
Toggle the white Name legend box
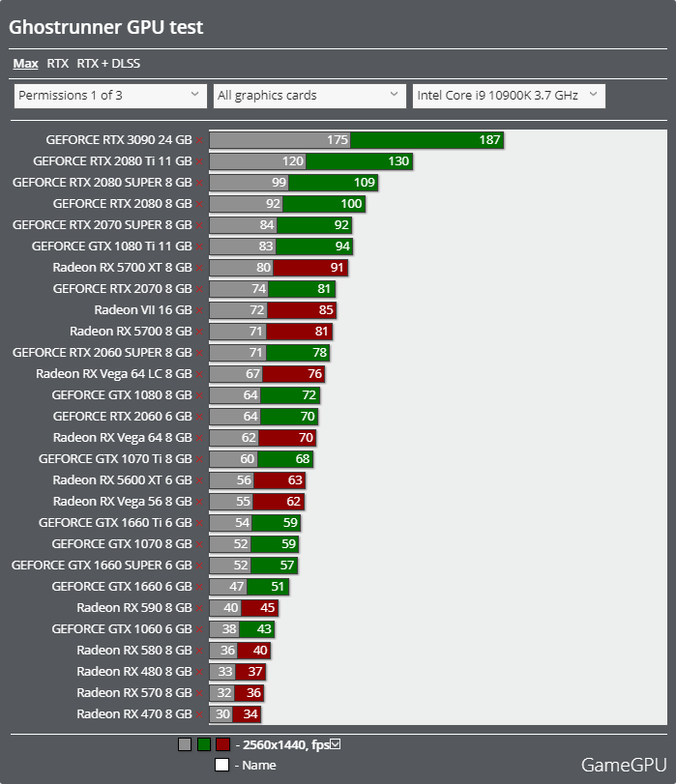(221, 765)
